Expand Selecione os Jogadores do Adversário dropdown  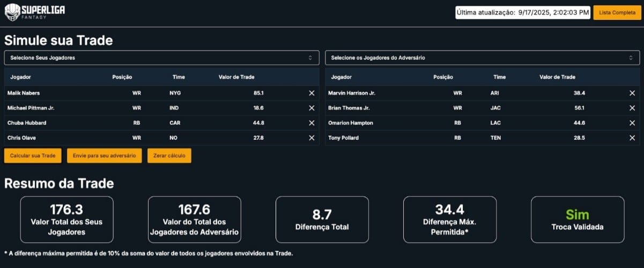(x=482, y=57)
